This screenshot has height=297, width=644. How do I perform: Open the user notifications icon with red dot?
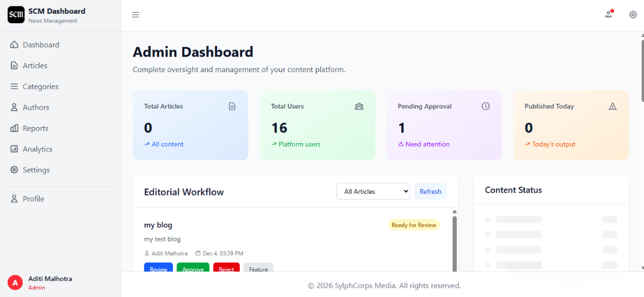609,14
